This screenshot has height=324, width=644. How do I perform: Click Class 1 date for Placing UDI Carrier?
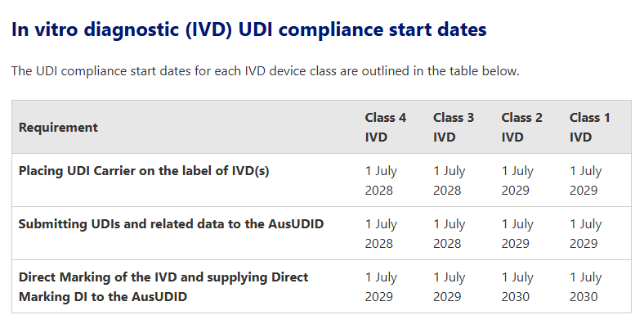click(585, 181)
